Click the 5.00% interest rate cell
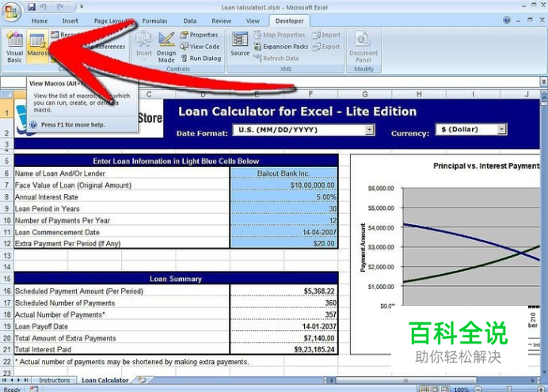548x392 pixels. tap(284, 197)
